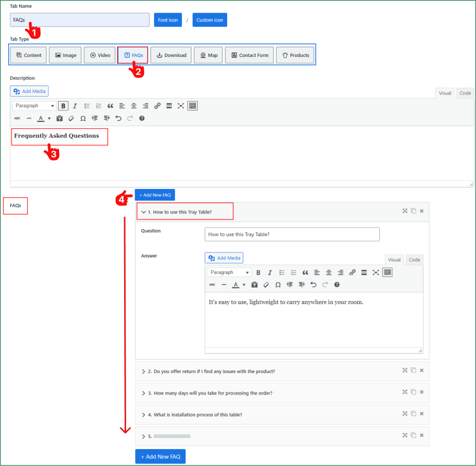Select the Download tab type
476x466 pixels.
(171, 55)
